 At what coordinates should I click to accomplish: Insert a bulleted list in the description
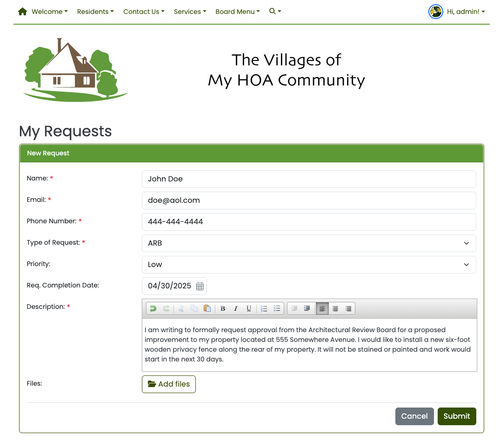point(277,308)
